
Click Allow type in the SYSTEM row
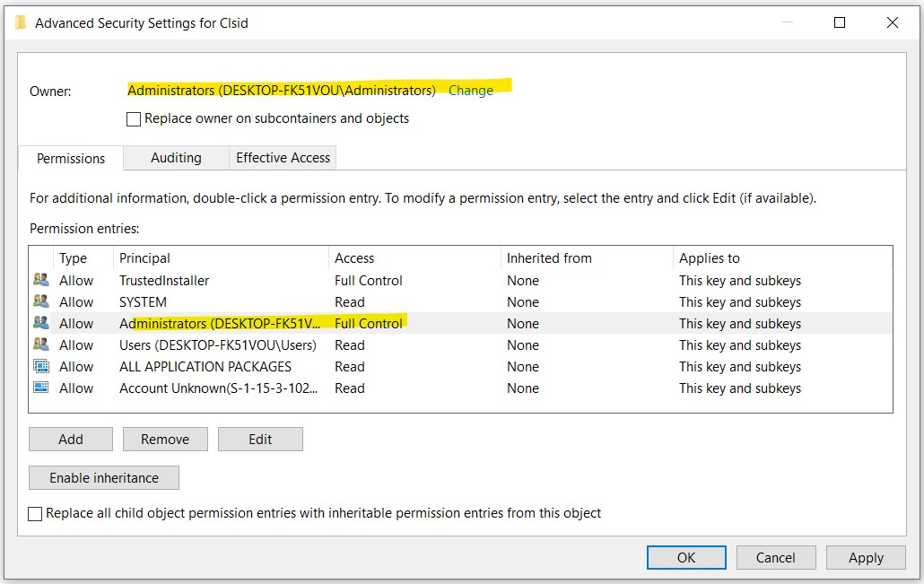tap(76, 302)
